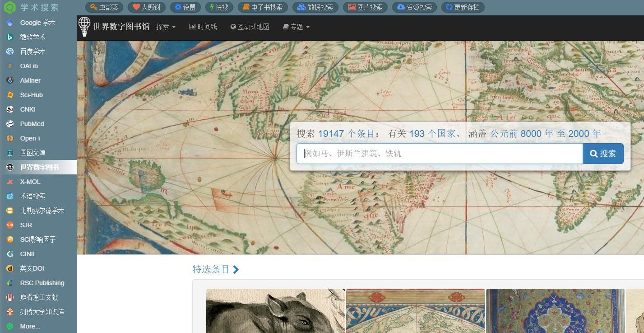Open the 学术搜索 logo icon
The image size is (644, 333).
click(x=9, y=8)
